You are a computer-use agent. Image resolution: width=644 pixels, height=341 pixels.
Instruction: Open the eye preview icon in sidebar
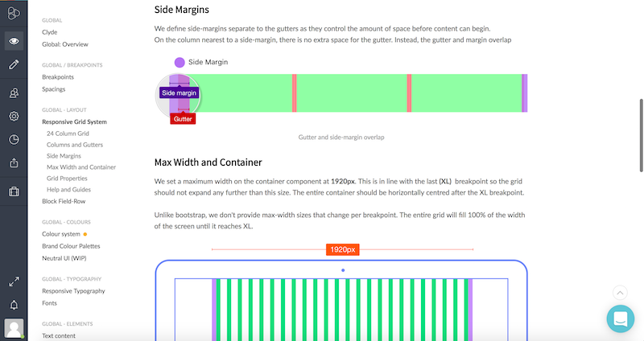(x=14, y=41)
